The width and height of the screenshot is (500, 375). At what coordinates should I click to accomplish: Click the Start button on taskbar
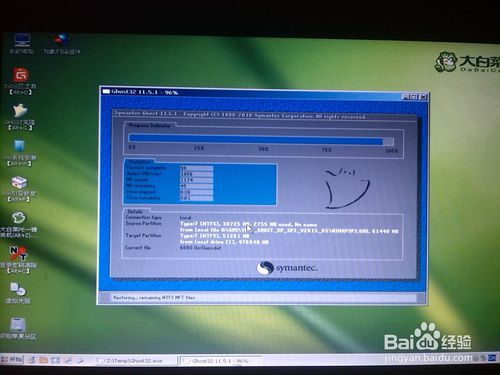point(12,359)
